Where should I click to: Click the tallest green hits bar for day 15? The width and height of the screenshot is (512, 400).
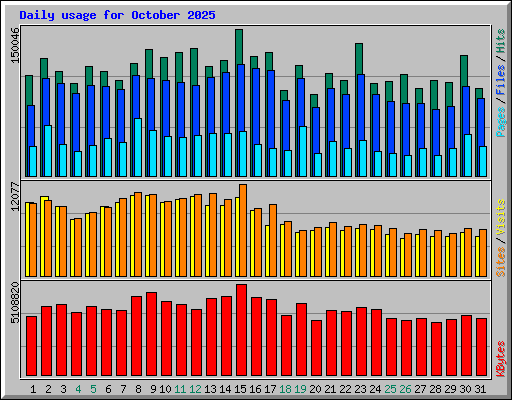pyautogui.click(x=239, y=47)
